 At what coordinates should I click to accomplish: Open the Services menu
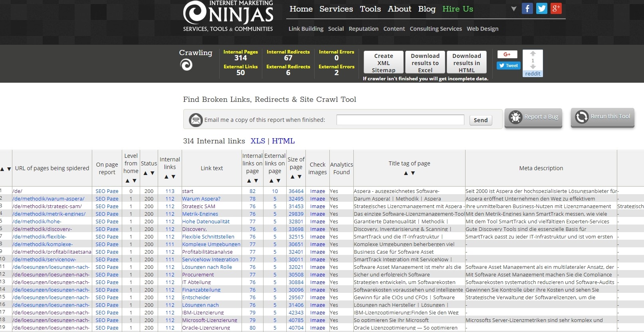pos(336,9)
